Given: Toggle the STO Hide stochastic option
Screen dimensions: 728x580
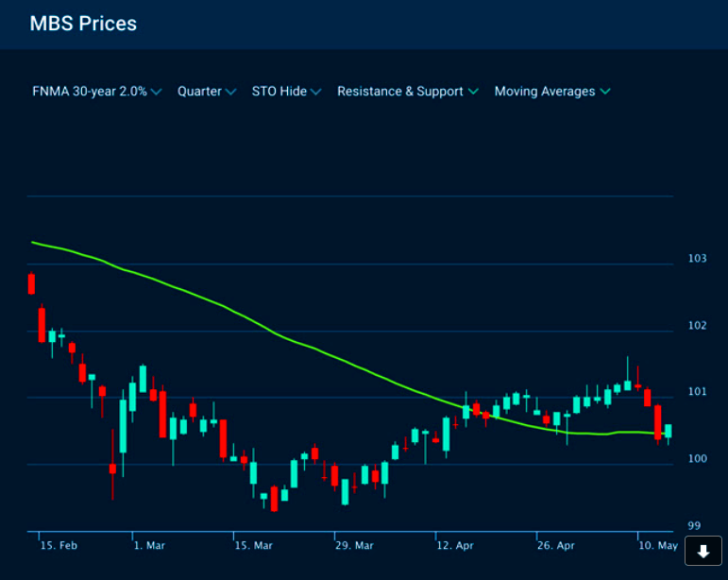Looking at the screenshot, I should point(285,92).
